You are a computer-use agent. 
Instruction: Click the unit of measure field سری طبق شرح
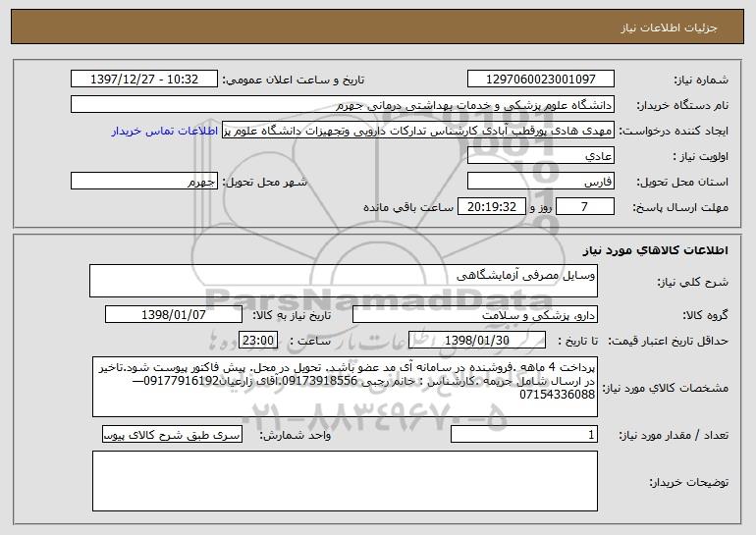coord(172,434)
